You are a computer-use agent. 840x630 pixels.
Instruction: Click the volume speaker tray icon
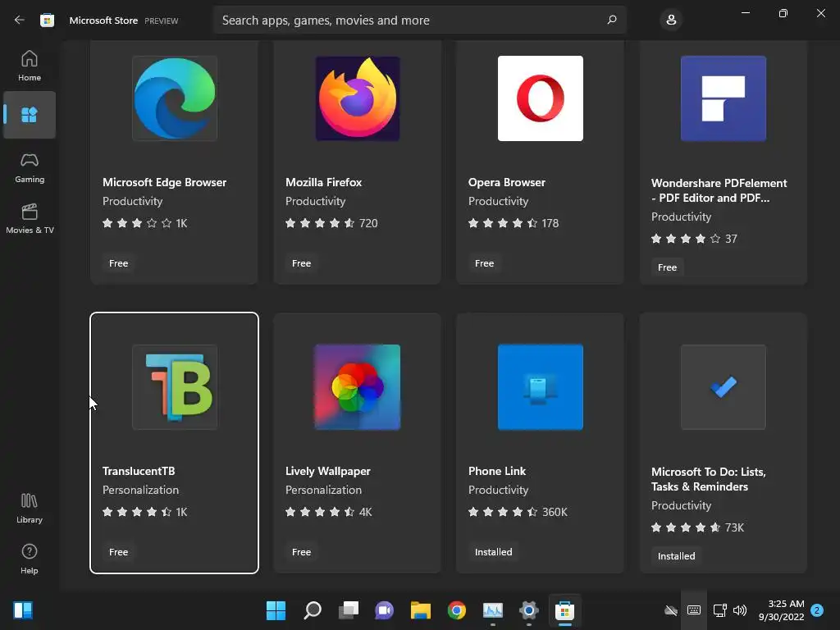tap(740, 610)
